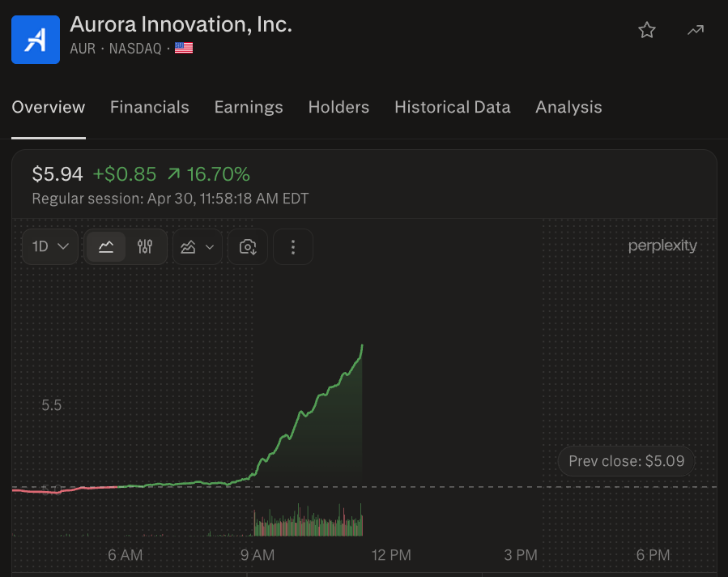The height and width of the screenshot is (577, 728).
Task: Click the +$0.85 price change value
Action: point(125,174)
